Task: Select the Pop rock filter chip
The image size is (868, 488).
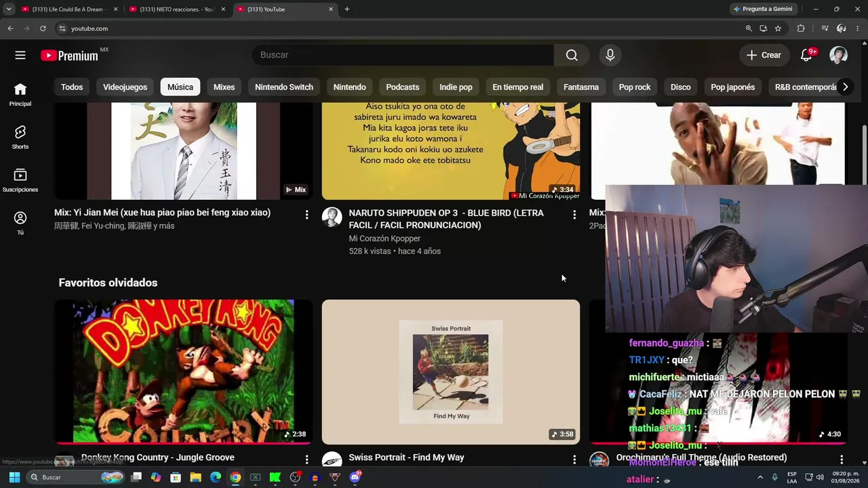Action: 635,87
